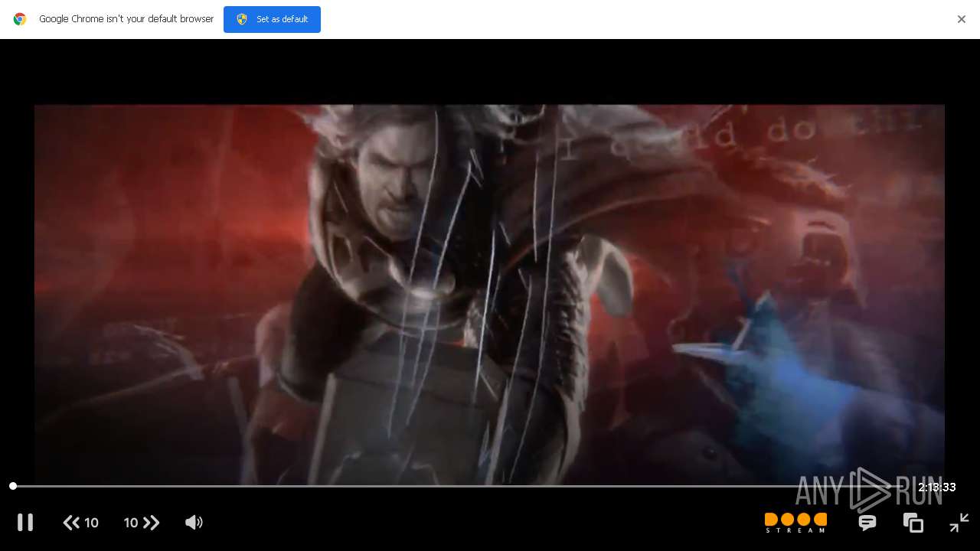Click the Chrome logo in the notification bar
Viewport: 980px width, 551px height.
tap(20, 19)
